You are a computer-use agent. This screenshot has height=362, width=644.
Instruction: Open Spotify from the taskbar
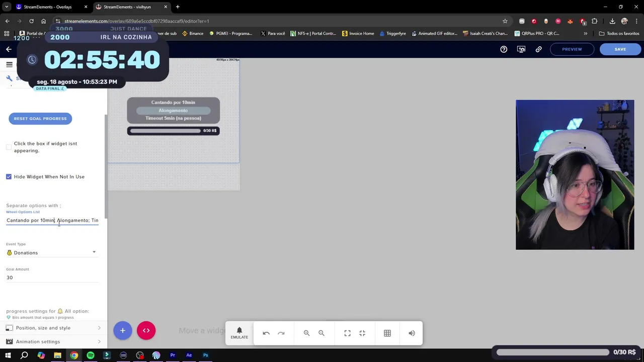click(x=91, y=355)
